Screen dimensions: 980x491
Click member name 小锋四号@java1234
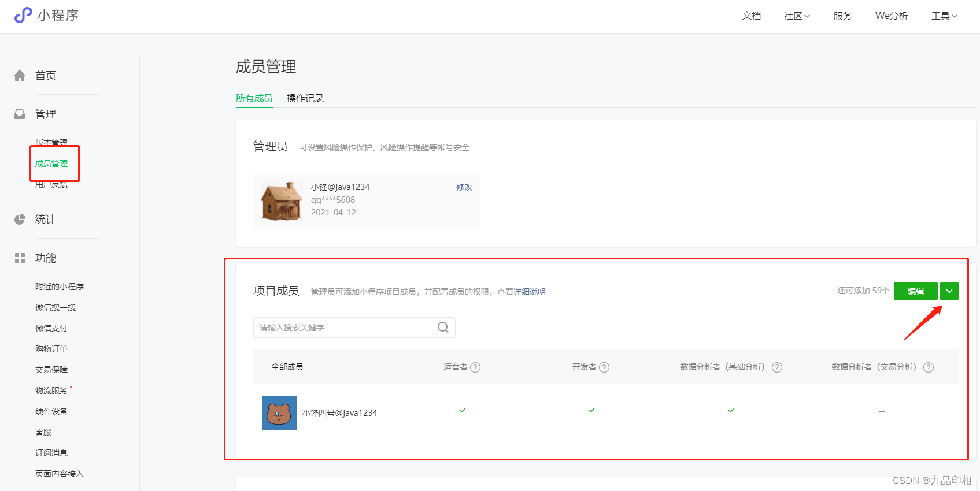pos(340,413)
